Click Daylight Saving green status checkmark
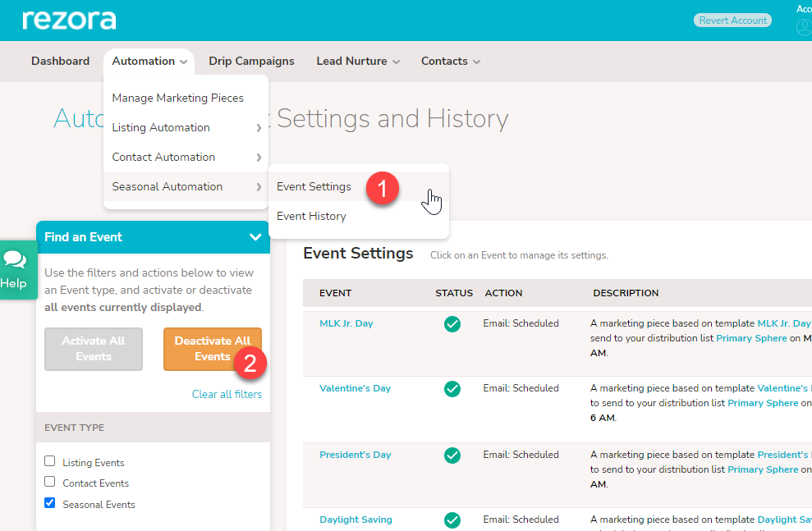 pos(452,520)
